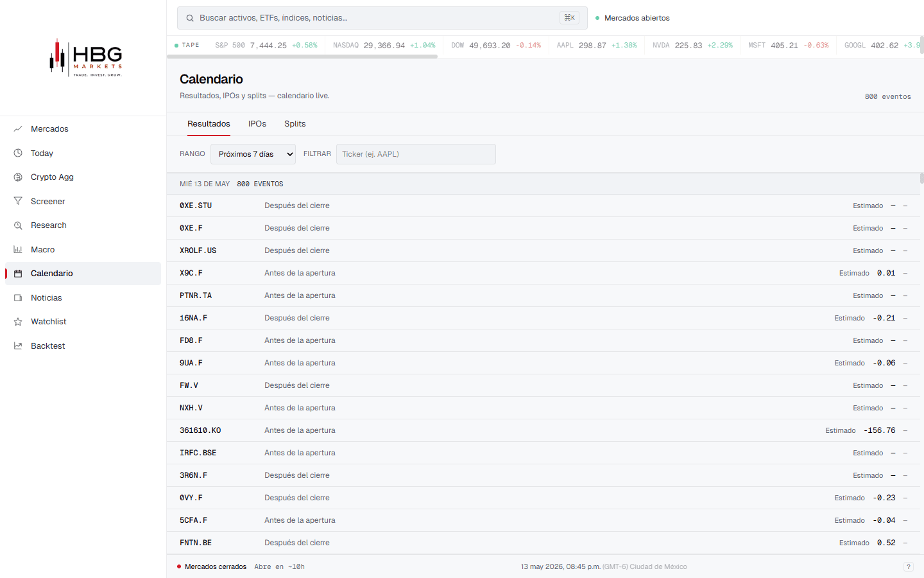Click the XROLF.US ticker
This screenshot has height=578, width=924.
coord(198,250)
